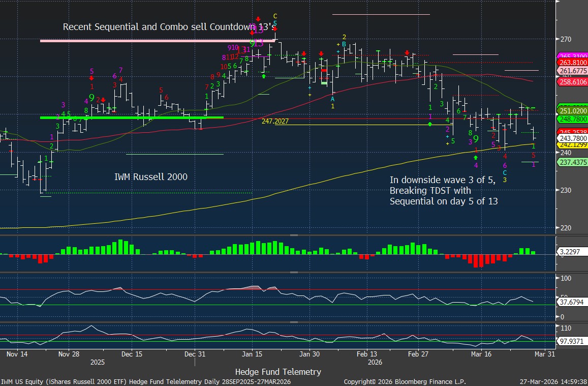Image resolution: width=588 pixels, height=386 pixels.
Task: Click the light green 237.4375 price tag
Action: pyautogui.click(x=573, y=162)
